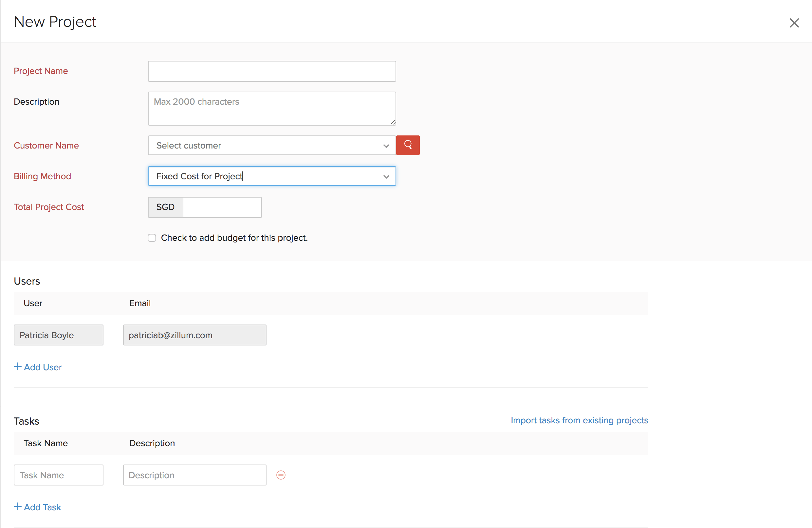Screen dimensions: 812x528
Task: Expand the Billing Method dropdown arrow
Action: pos(386,176)
